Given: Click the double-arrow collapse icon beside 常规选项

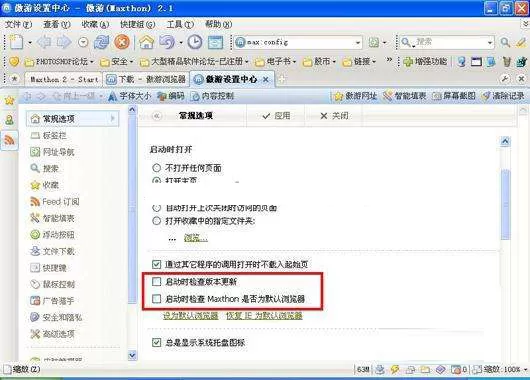Looking at the screenshot, I should (x=156, y=116).
